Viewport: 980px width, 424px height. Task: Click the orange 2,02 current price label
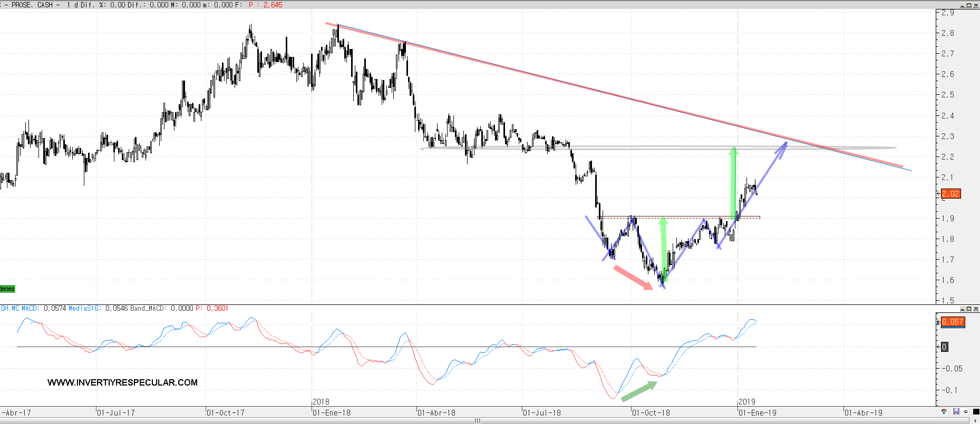point(950,194)
